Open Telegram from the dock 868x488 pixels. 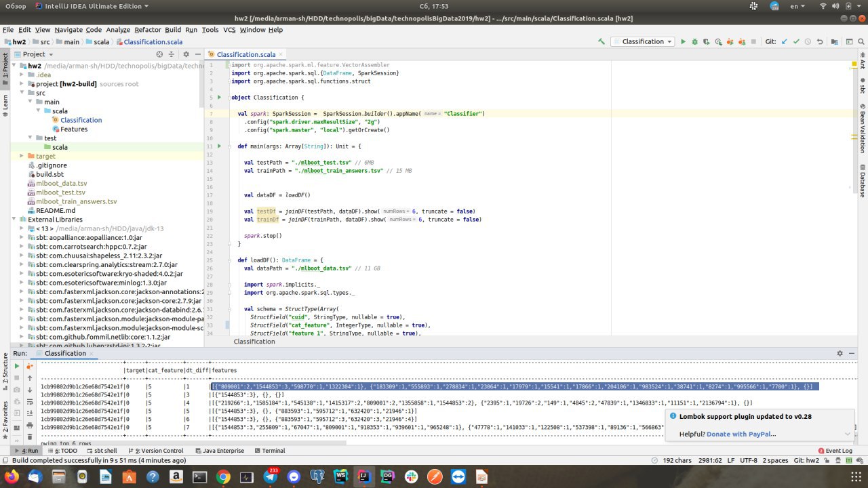(x=269, y=477)
